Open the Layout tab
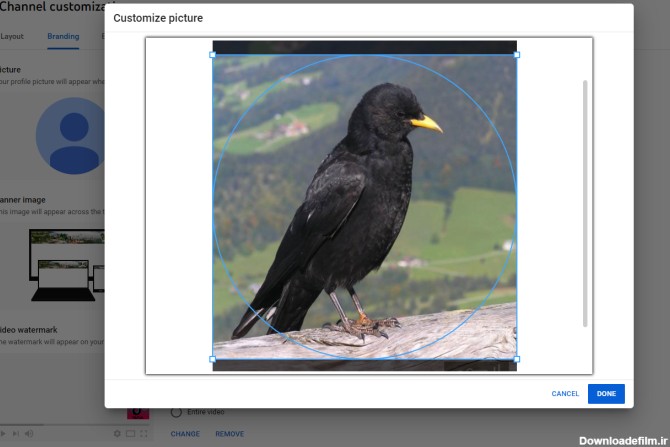Screen dimensions: 670x447 pos(12,36)
